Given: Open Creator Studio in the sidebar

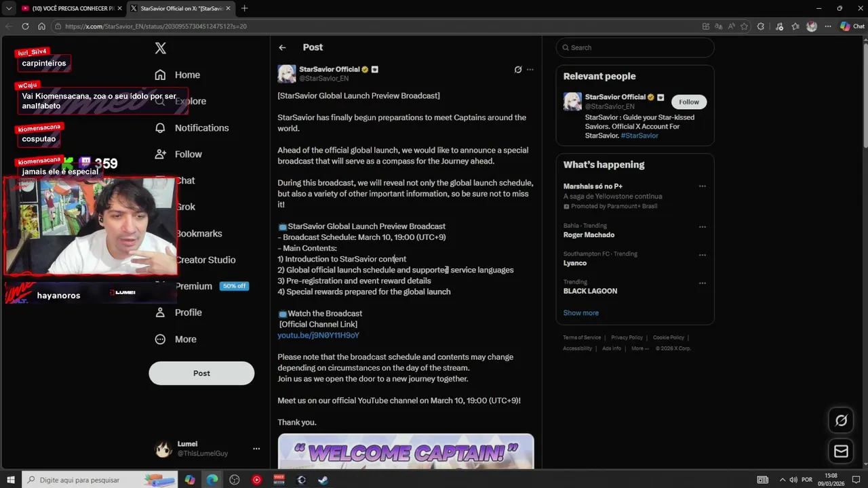Looking at the screenshot, I should click(205, 260).
